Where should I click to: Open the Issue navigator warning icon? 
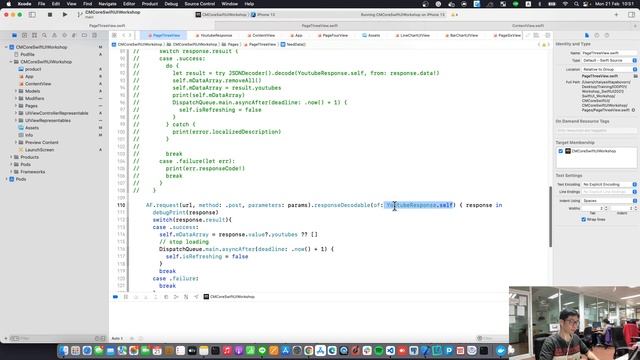tap(54, 36)
